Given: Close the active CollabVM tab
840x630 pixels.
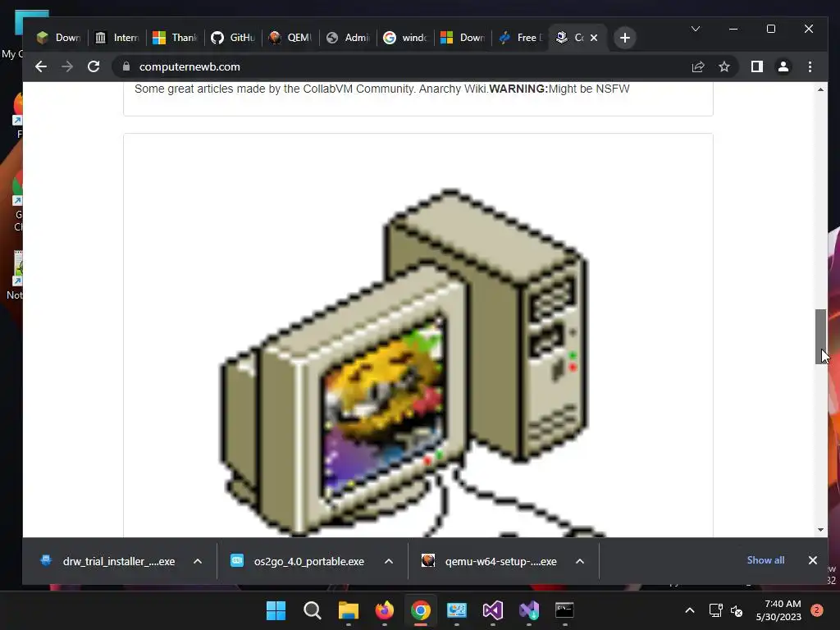Looking at the screenshot, I should 594,38.
